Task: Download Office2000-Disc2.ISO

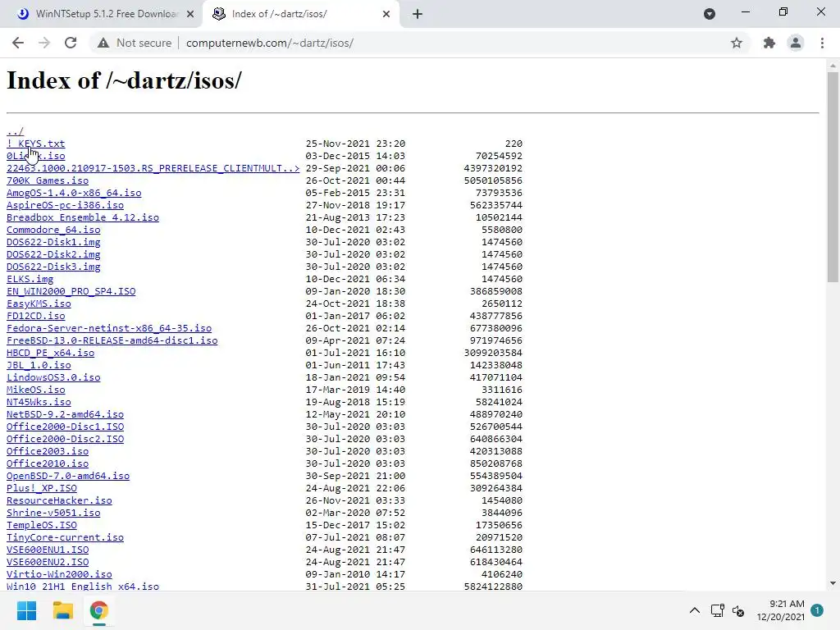Action: coord(65,440)
